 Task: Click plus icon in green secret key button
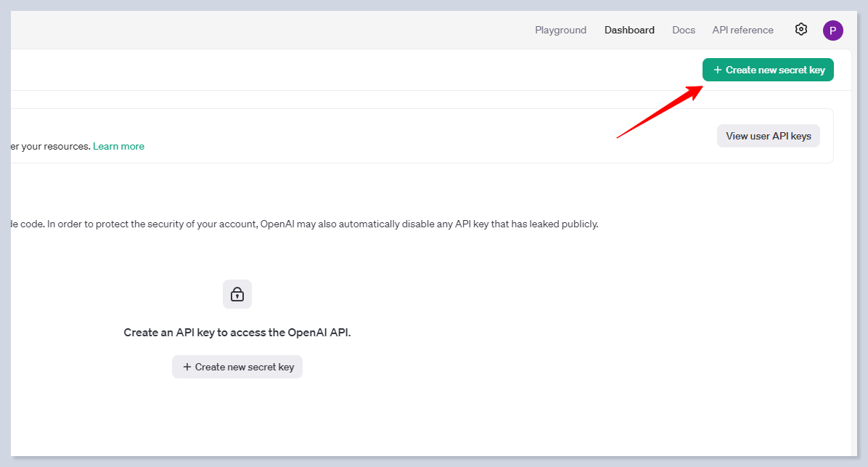click(717, 70)
